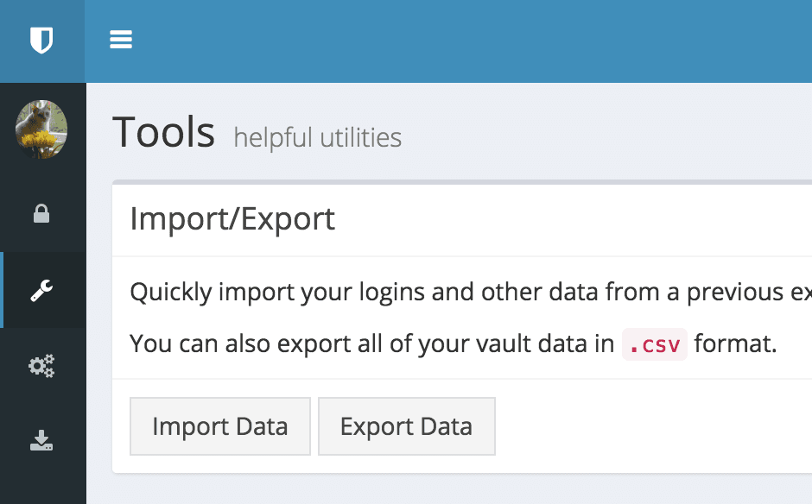
Task: Click the "You can also export" sentence
Action: click(371, 344)
